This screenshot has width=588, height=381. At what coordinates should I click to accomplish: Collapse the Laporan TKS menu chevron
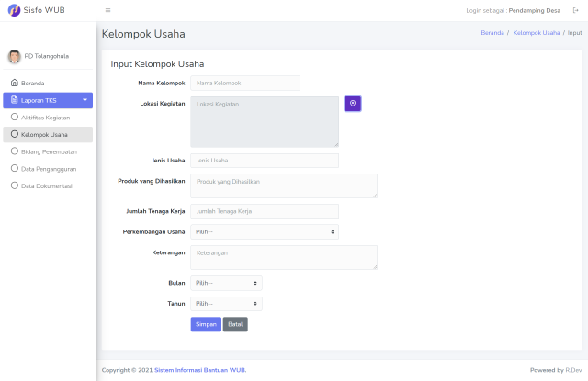pos(85,100)
